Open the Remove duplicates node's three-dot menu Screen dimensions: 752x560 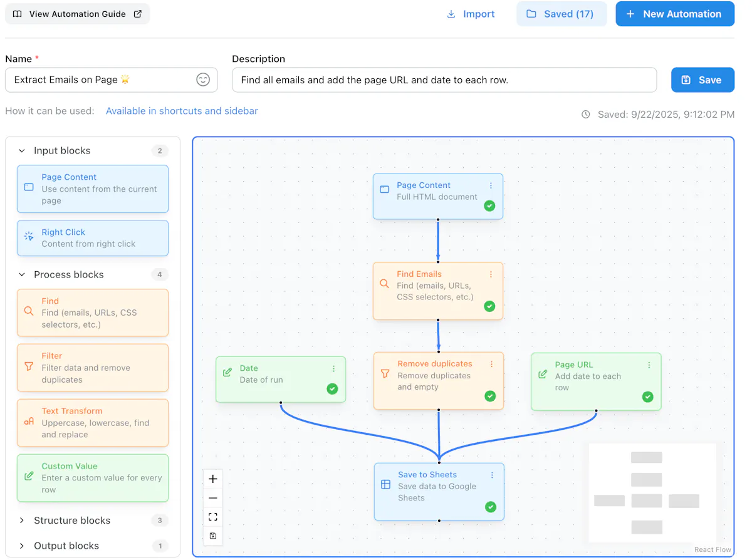491,364
